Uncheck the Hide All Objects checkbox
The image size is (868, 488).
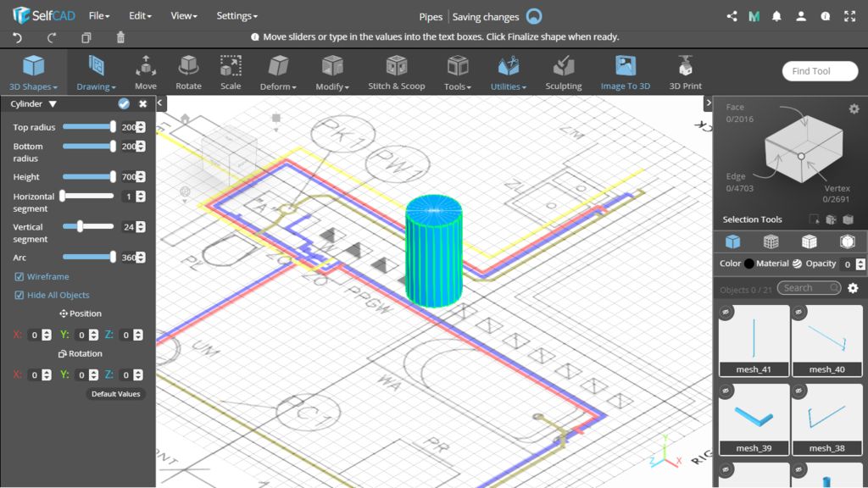pyautogui.click(x=19, y=296)
